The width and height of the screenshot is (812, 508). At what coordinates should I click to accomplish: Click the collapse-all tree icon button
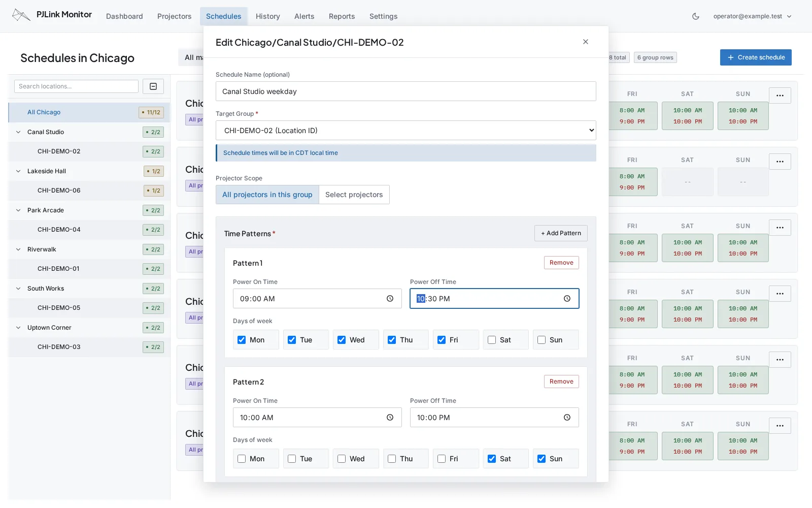153,86
